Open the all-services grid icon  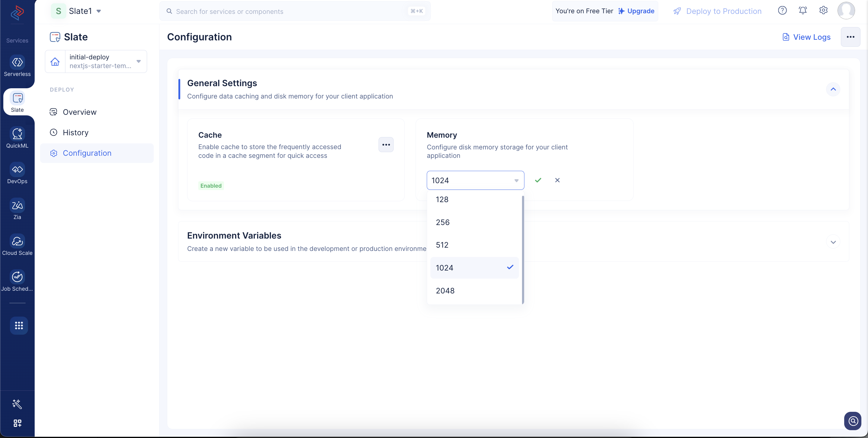coord(19,326)
